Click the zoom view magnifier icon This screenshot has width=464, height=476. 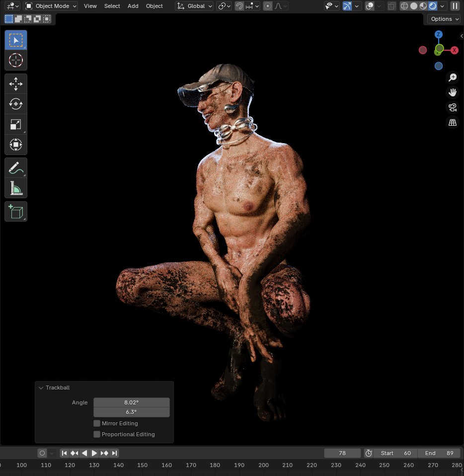pyautogui.click(x=453, y=78)
